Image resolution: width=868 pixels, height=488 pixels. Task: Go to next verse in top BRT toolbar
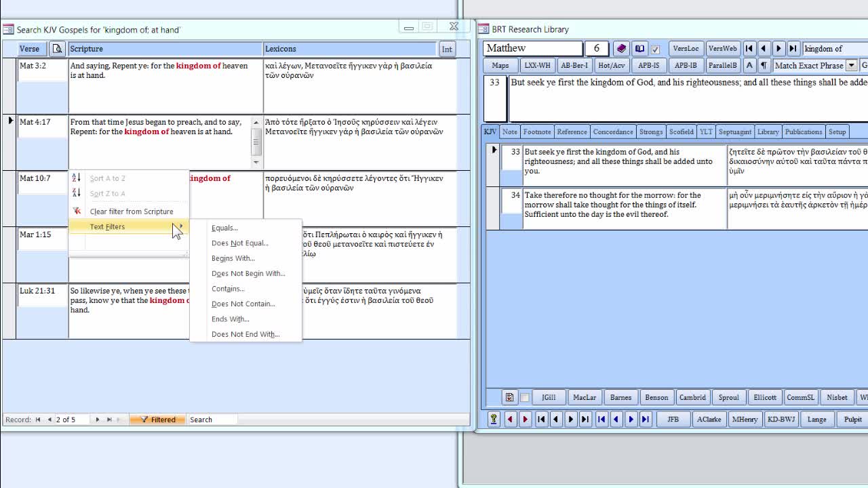[778, 49]
